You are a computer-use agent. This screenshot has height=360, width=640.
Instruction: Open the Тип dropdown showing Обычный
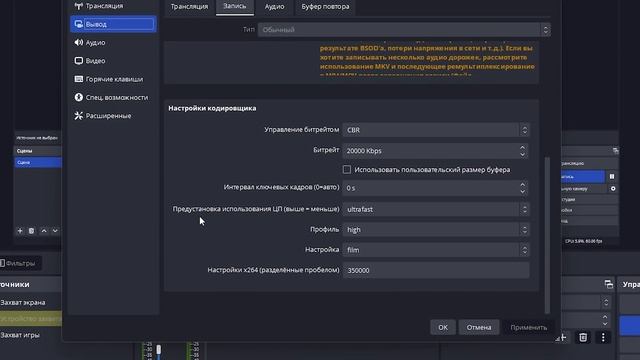(404, 30)
